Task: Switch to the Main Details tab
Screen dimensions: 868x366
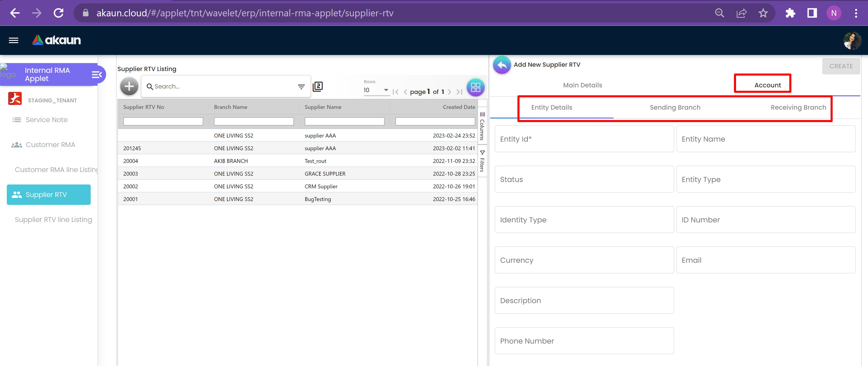Action: tap(582, 85)
